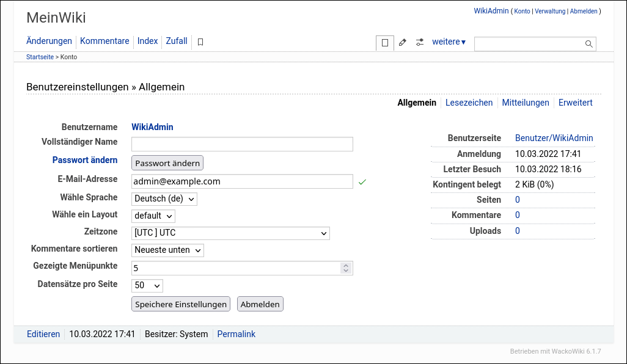627x364 pixels.
Task: Click the bookmark icon in the navigation
Action: click(200, 41)
